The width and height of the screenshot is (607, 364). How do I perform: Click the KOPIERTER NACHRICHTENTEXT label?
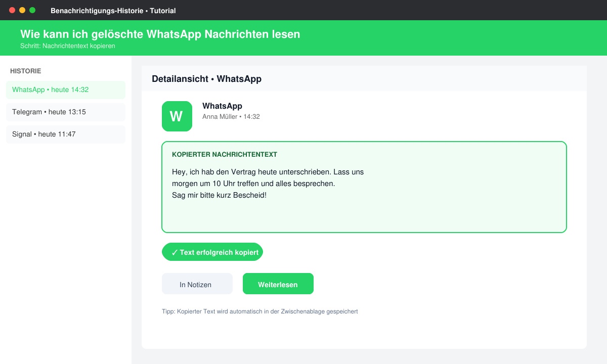coord(225,154)
